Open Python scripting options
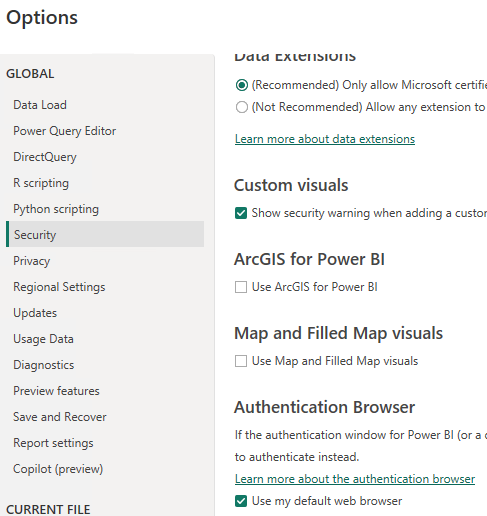This screenshot has height=516, width=487. (56, 209)
